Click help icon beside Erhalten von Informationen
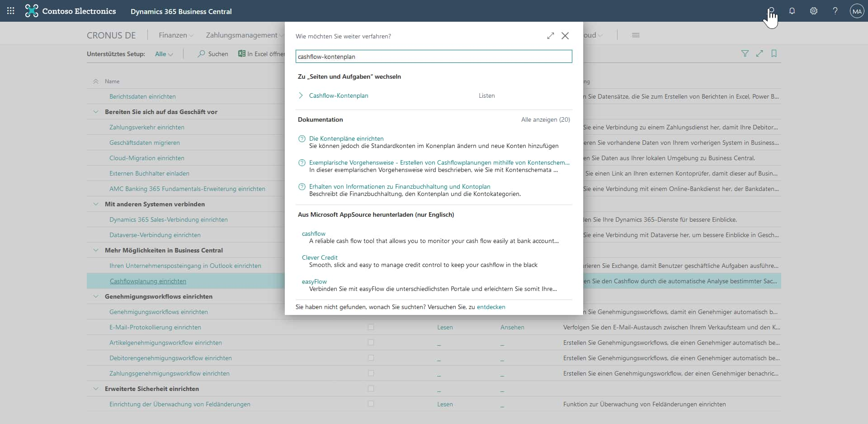The height and width of the screenshot is (424, 868). pyautogui.click(x=302, y=187)
